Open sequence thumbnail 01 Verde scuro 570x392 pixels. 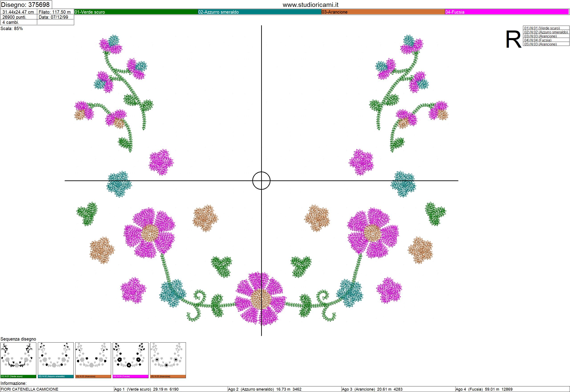[x=18, y=360]
